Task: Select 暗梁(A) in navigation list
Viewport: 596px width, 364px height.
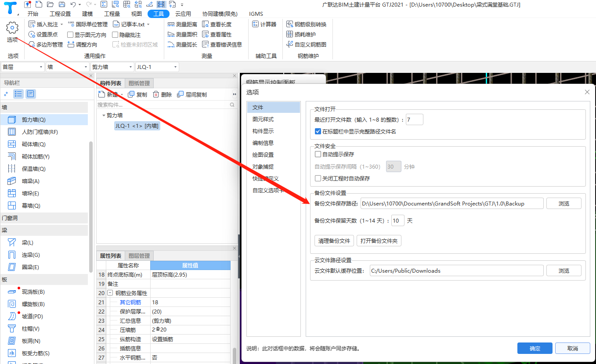Action: pos(44,181)
